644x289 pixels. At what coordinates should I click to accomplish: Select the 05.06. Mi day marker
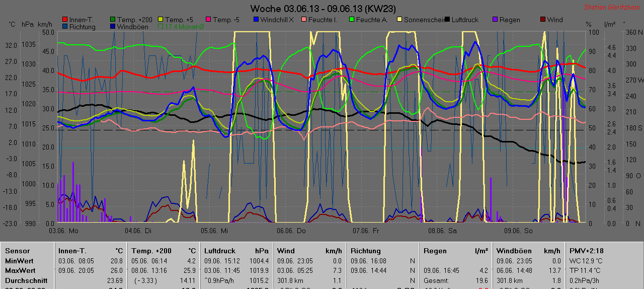tap(215, 231)
